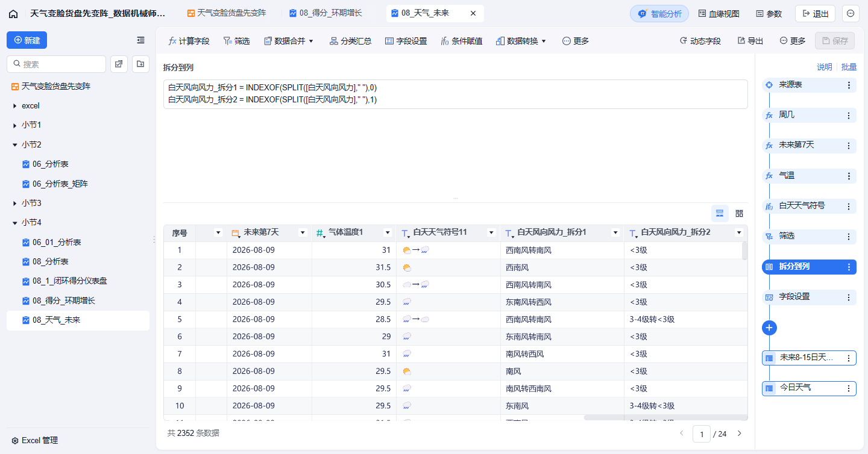Open 08_1_闭环得分仪表盘 item
This screenshot has width=868, height=454.
(64, 281)
